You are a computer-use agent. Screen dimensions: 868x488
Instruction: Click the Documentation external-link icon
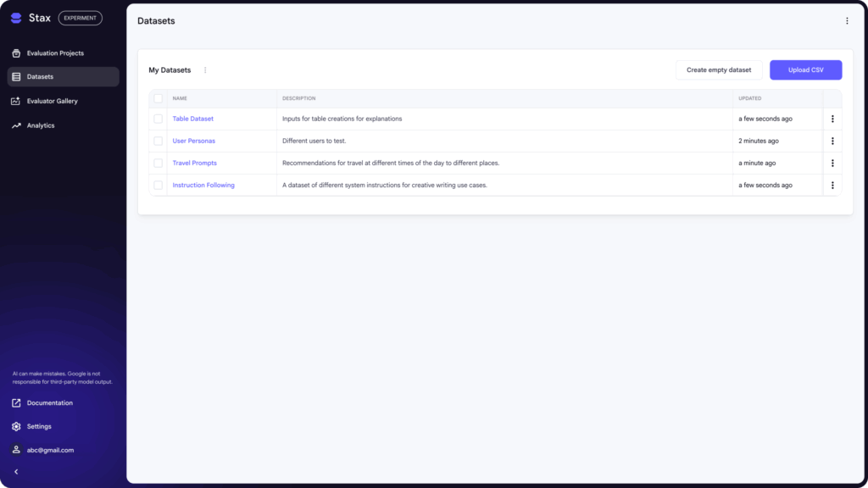16,402
